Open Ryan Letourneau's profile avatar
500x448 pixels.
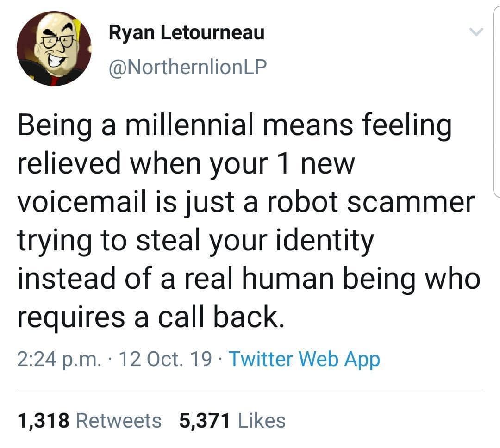[x=54, y=49]
